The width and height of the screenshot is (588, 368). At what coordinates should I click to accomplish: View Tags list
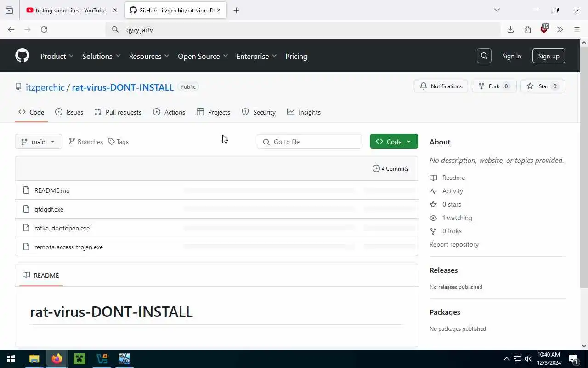[x=118, y=142]
